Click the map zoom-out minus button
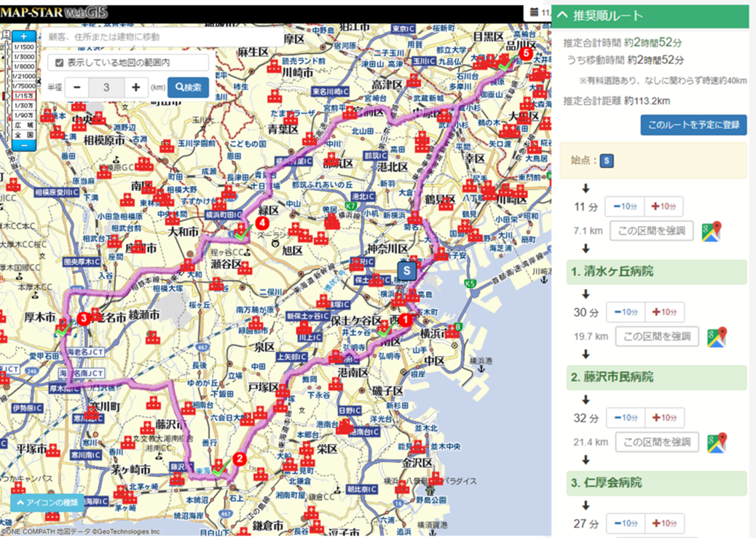The width and height of the screenshot is (756, 538). [23, 145]
